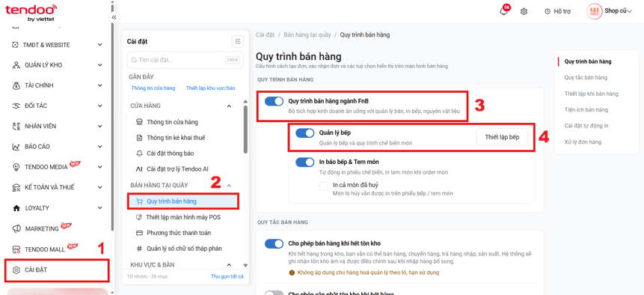This screenshot has height=295, width=644.
Task: Collapse the sidebar with double-chevron button
Action: (x=114, y=17)
